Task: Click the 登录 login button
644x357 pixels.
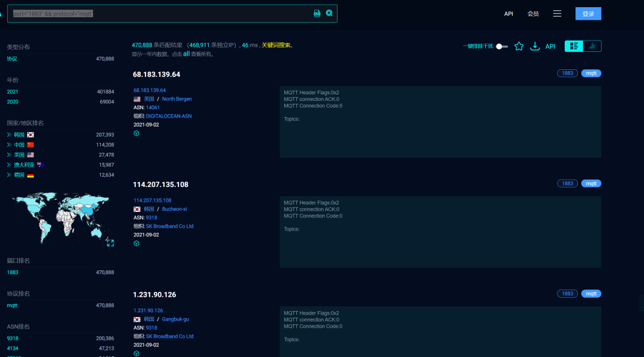Action: tap(588, 14)
